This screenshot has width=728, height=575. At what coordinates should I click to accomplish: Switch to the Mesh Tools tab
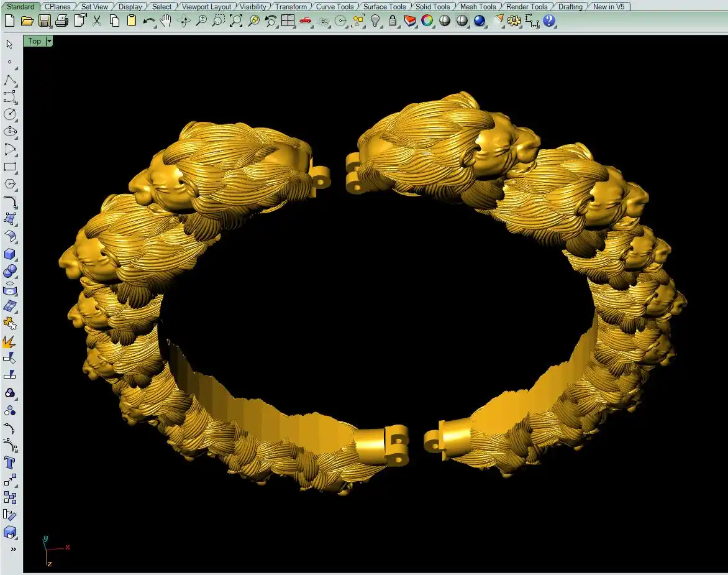click(x=478, y=7)
